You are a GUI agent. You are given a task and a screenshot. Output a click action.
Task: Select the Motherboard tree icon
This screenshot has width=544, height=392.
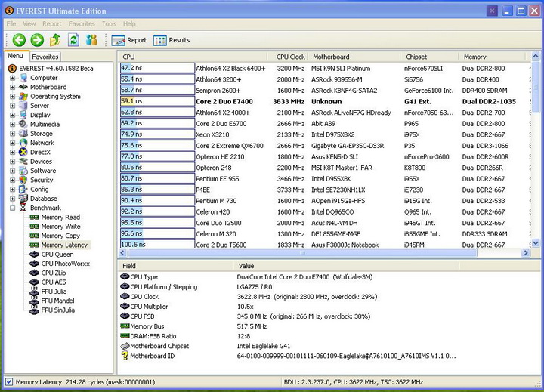tap(23, 87)
